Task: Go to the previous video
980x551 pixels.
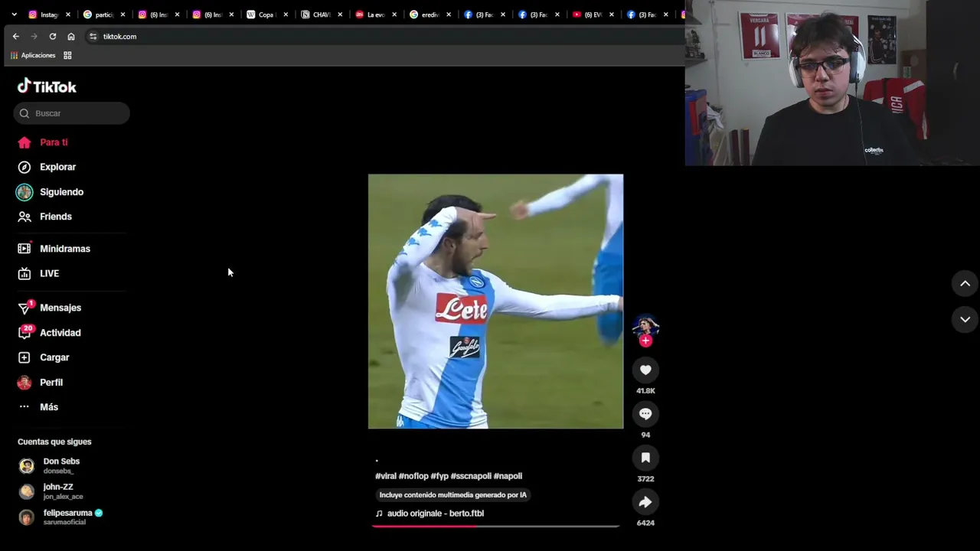Action: pos(965,283)
